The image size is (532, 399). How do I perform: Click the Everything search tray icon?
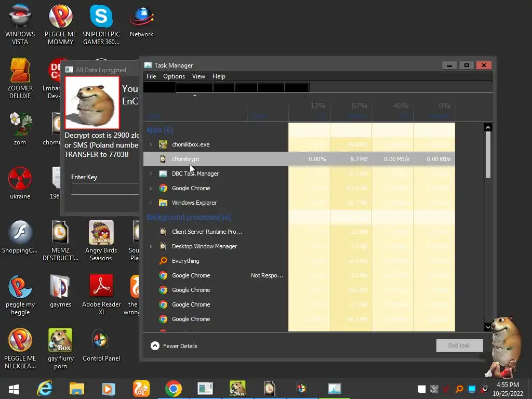459,389
